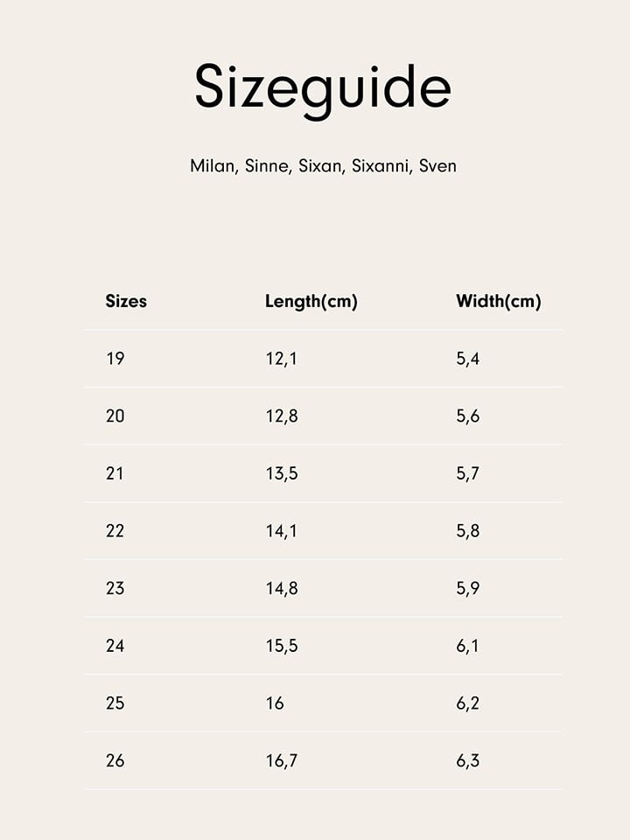Screen dimensions: 630x840
Task: Click size 19 in the table
Action: pyautogui.click(x=115, y=358)
